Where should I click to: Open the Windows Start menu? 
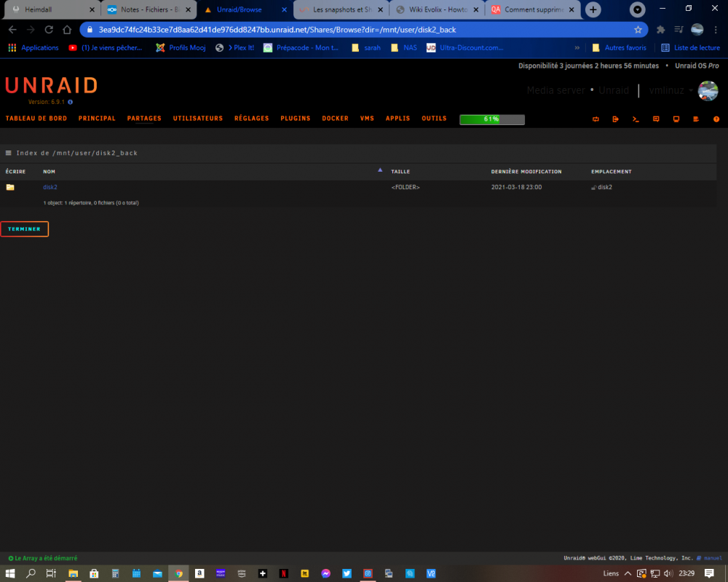pyautogui.click(x=10, y=574)
